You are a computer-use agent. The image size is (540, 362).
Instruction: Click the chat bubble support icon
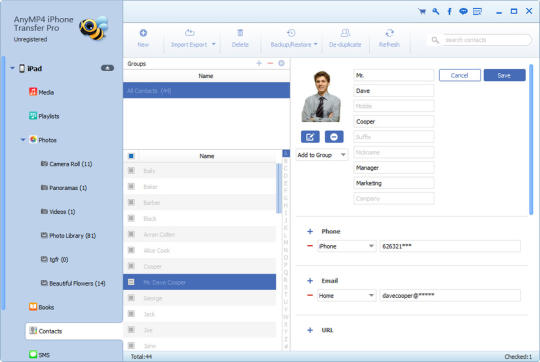pyautogui.click(x=464, y=11)
